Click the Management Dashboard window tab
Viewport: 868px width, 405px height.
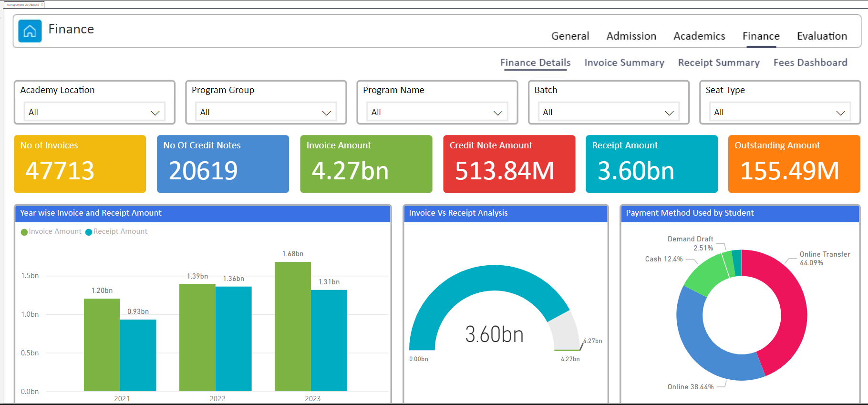point(24,4)
